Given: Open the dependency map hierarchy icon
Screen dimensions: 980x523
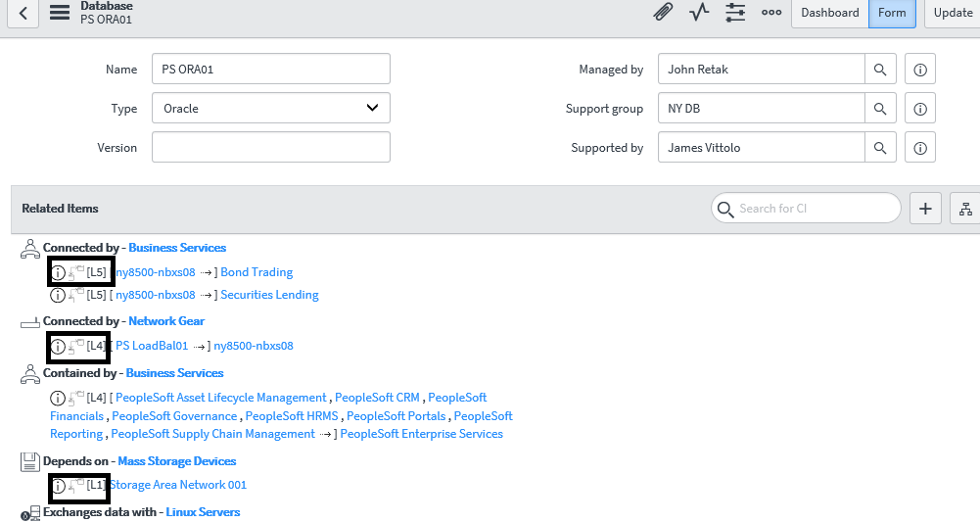Looking at the screenshot, I should coord(965,209).
